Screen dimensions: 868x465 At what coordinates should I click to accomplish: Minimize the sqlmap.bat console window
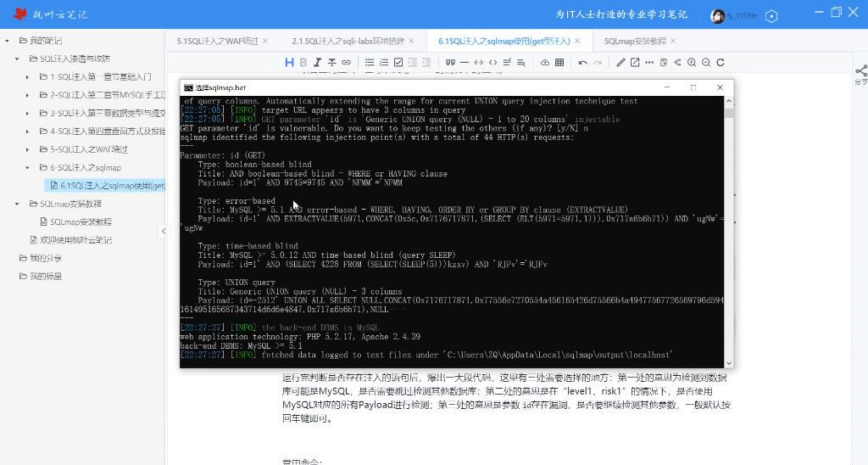click(667, 87)
